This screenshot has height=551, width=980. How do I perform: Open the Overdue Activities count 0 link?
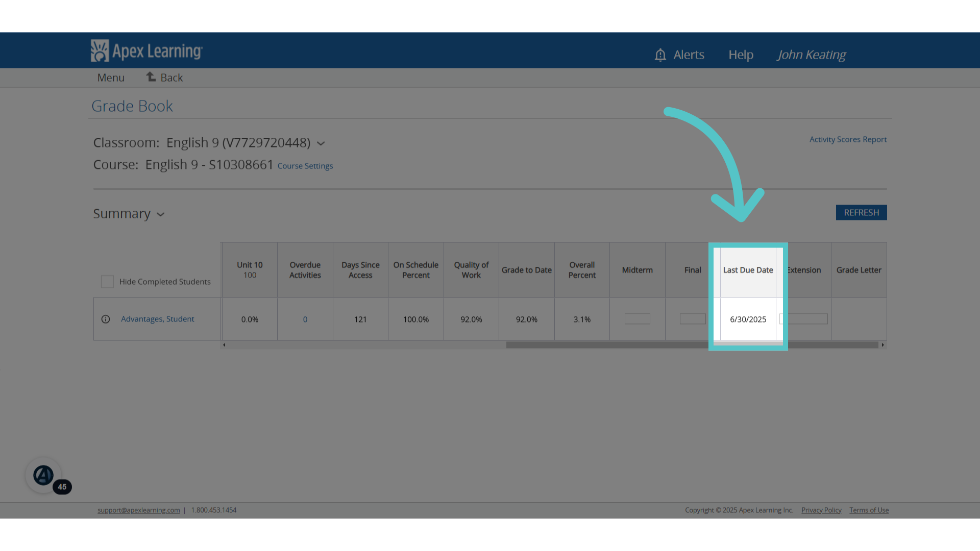(305, 319)
